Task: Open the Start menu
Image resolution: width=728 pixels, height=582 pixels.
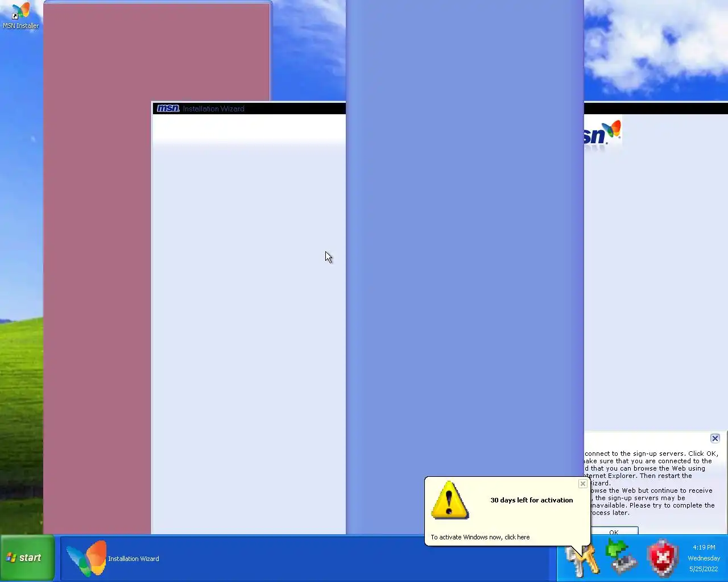Action: pos(27,558)
